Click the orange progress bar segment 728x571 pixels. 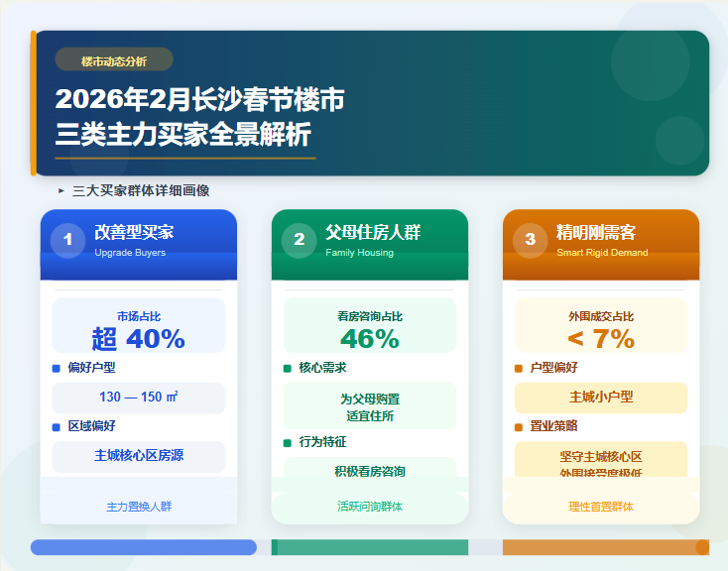click(x=606, y=547)
